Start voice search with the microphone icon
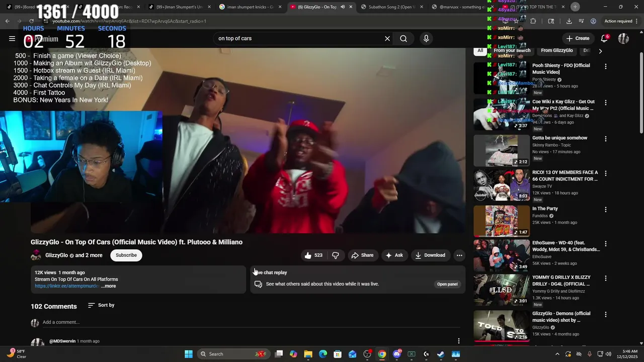 click(x=426, y=38)
